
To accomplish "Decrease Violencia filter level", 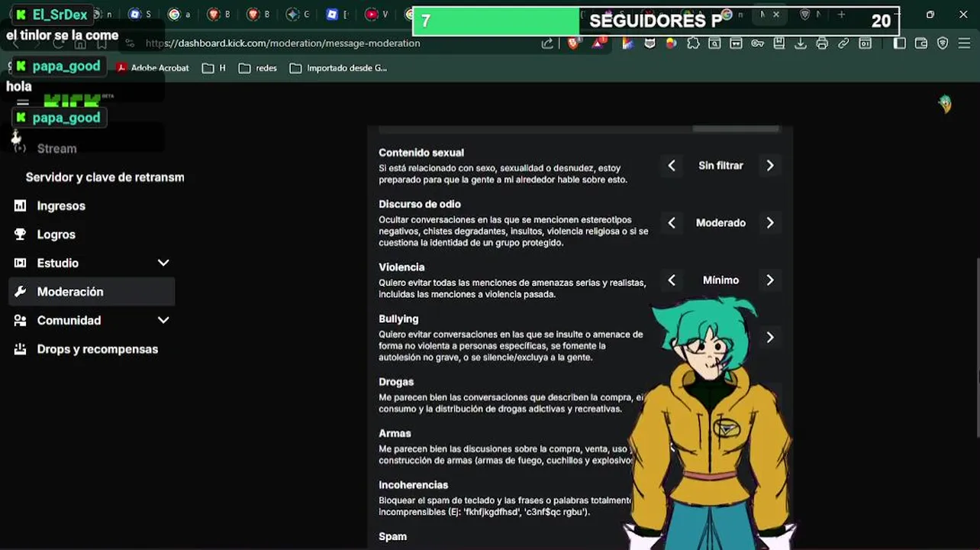I will tap(672, 280).
